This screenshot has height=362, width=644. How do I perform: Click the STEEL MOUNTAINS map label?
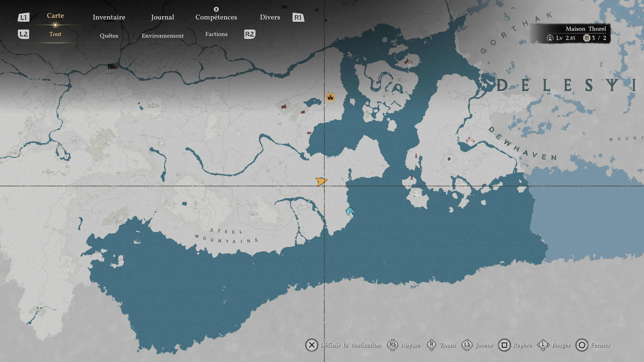click(227, 236)
